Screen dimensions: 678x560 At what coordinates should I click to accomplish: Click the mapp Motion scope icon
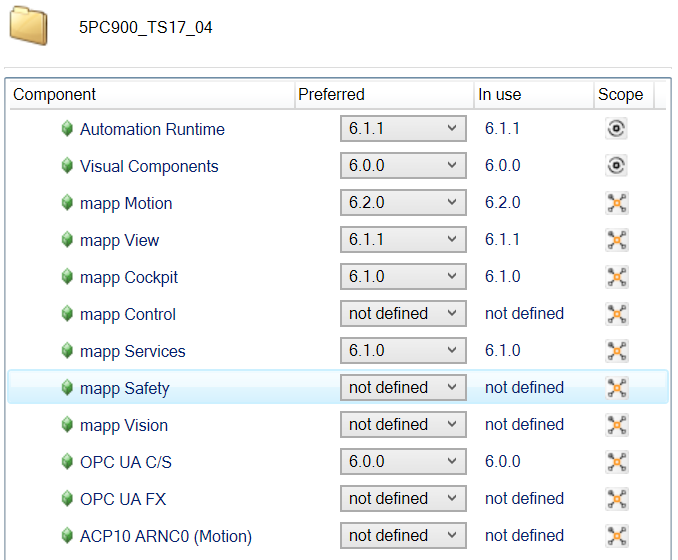(x=617, y=203)
